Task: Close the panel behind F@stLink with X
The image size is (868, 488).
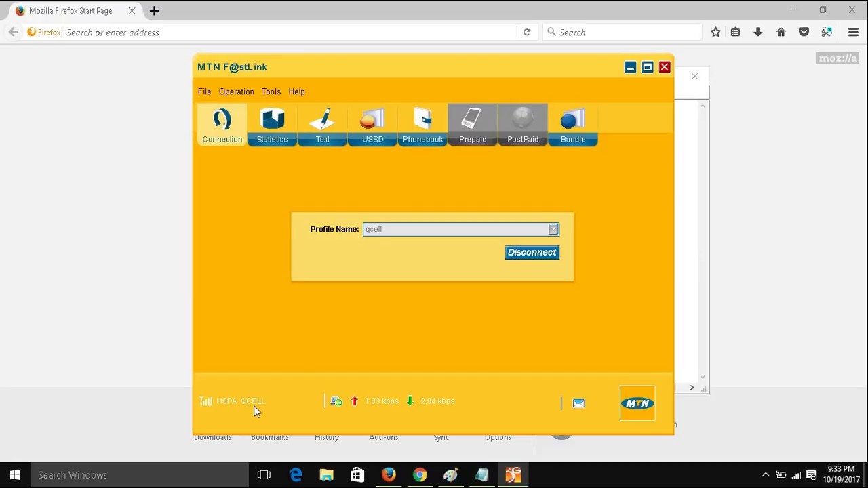Action: 694,76
